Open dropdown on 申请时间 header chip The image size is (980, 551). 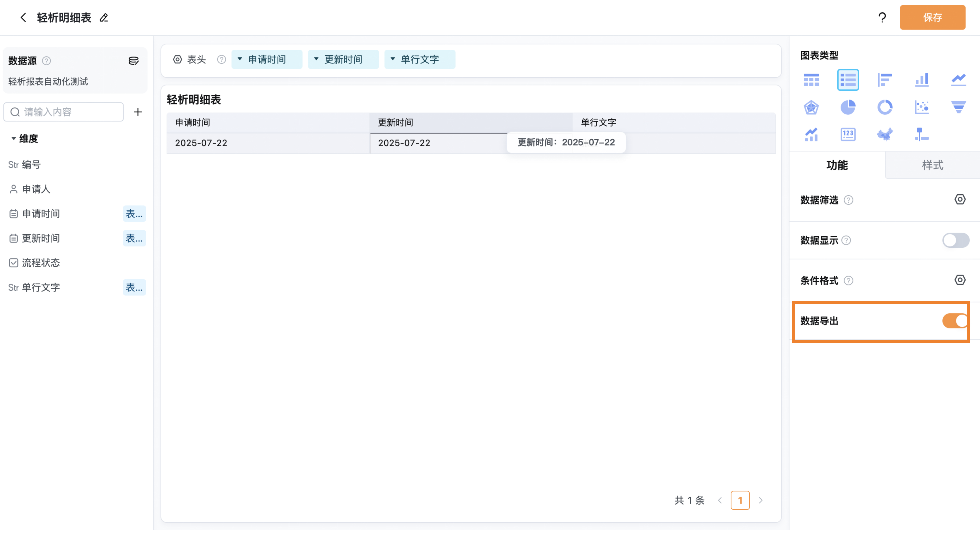coord(240,59)
